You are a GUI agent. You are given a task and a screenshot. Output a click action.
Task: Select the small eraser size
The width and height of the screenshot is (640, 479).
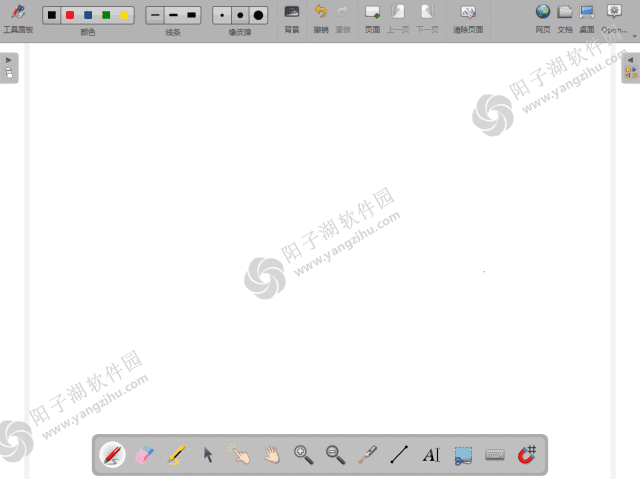[222, 15]
